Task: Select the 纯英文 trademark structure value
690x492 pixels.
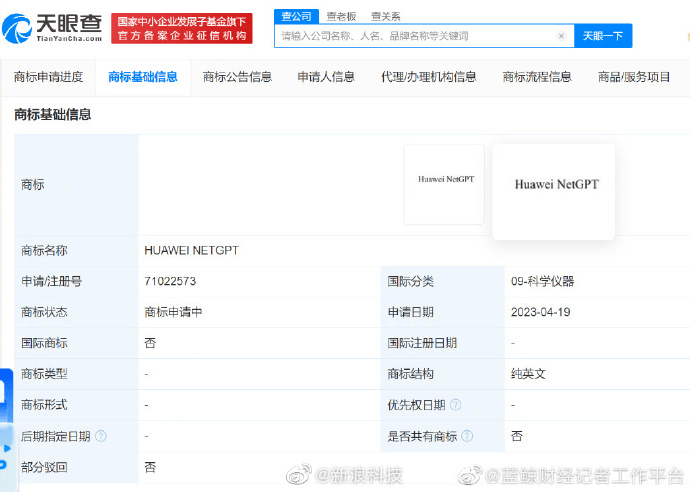Action: click(x=528, y=374)
